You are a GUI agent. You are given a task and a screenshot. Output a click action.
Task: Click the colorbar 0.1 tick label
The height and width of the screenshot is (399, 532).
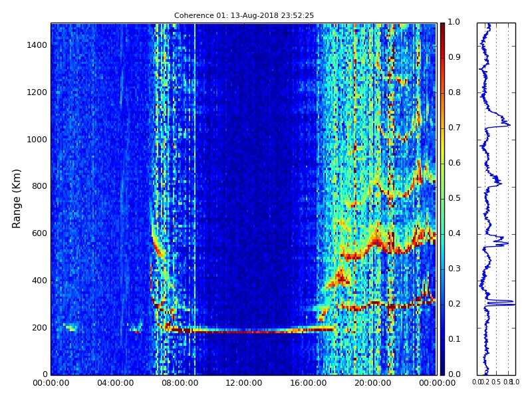coord(454,339)
